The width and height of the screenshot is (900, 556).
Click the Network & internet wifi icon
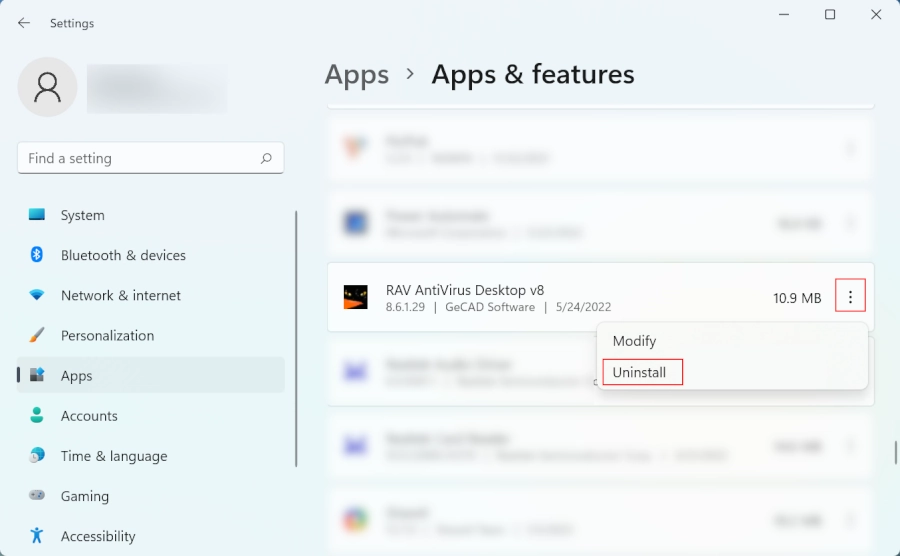tap(37, 295)
